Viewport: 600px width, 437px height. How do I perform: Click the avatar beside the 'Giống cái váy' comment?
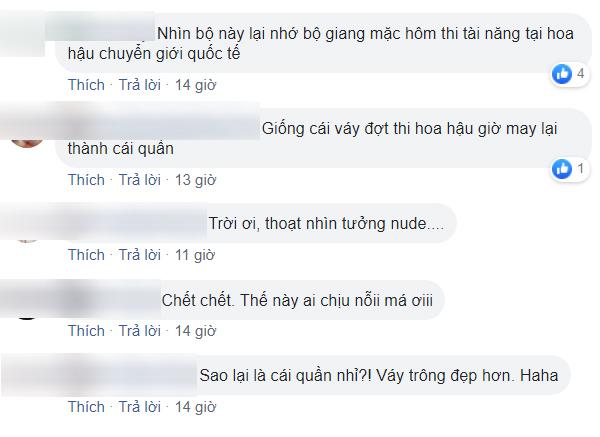pyautogui.click(x=27, y=134)
